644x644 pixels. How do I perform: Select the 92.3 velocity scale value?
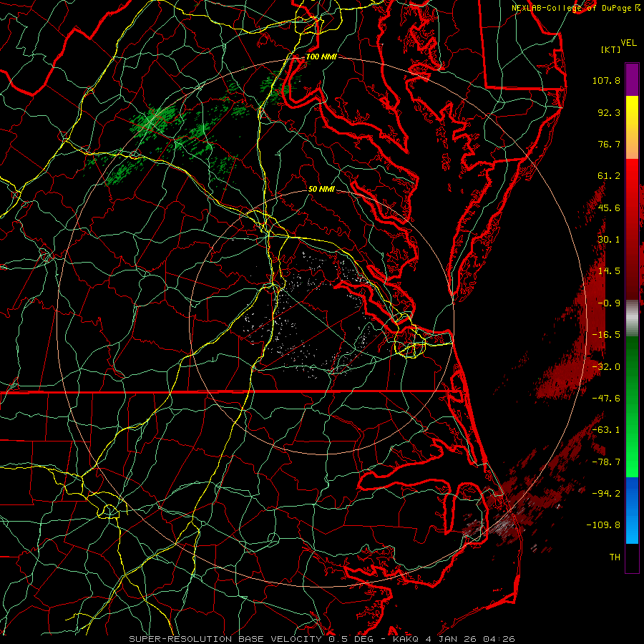[x=609, y=112]
